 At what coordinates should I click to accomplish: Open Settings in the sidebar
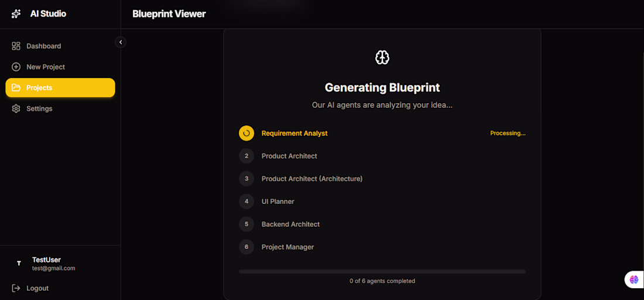(x=60, y=108)
